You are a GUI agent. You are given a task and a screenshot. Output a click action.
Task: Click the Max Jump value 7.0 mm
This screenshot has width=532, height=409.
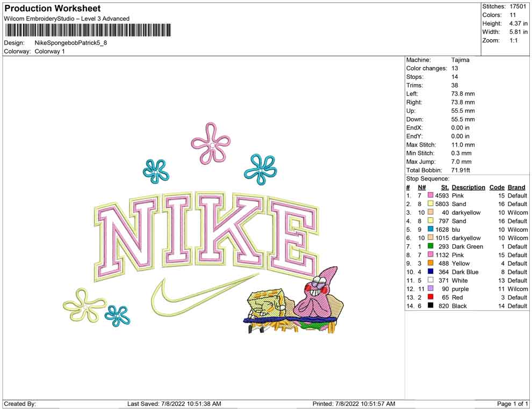(x=461, y=162)
